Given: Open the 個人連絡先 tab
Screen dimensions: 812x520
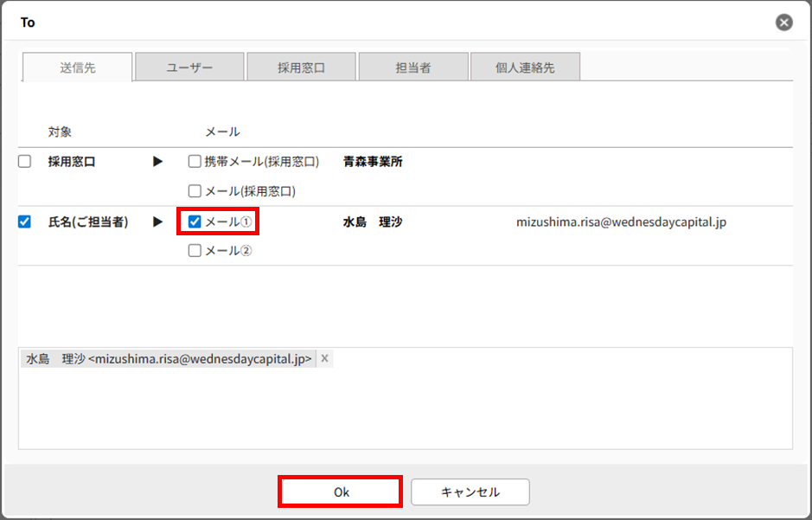Looking at the screenshot, I should 524,67.
